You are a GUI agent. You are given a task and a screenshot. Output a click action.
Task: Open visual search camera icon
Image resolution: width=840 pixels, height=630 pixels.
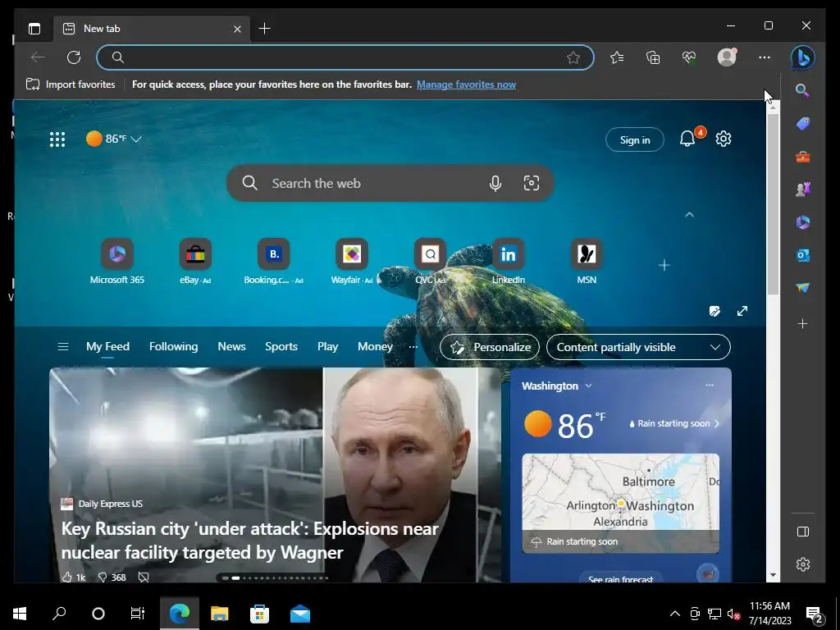click(x=532, y=183)
